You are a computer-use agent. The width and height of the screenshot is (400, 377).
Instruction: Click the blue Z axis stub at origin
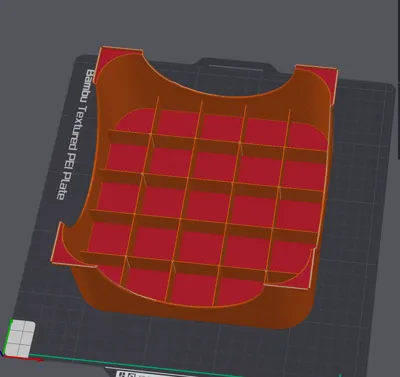click(x=3, y=353)
